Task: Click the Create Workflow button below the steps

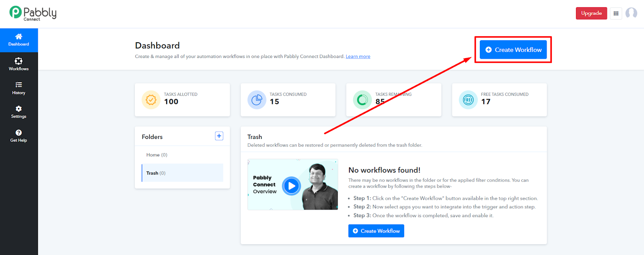Action: tap(376, 231)
